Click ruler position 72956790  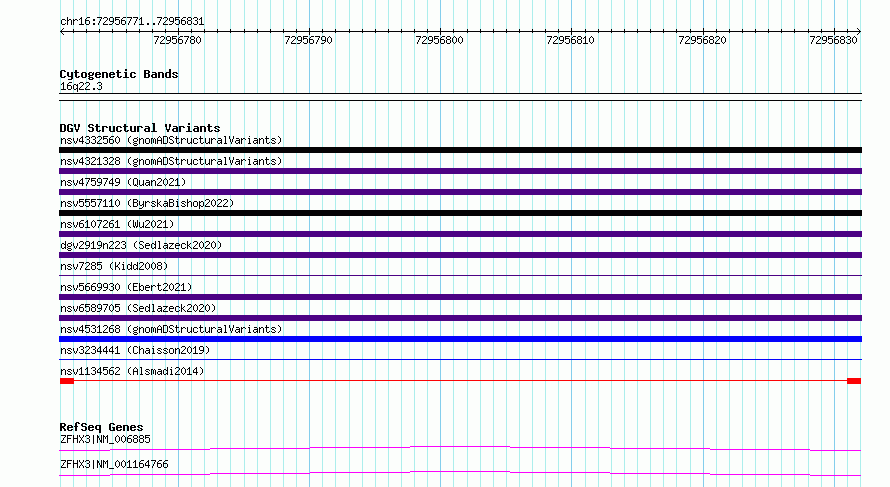tap(308, 40)
